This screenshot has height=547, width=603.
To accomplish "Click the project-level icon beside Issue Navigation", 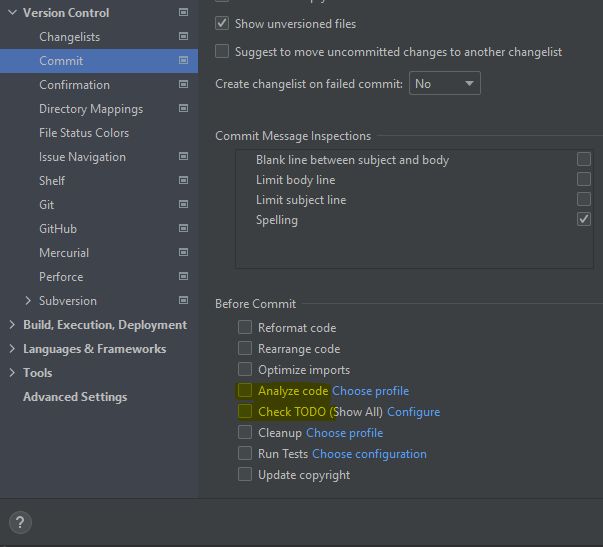I will pos(183,156).
